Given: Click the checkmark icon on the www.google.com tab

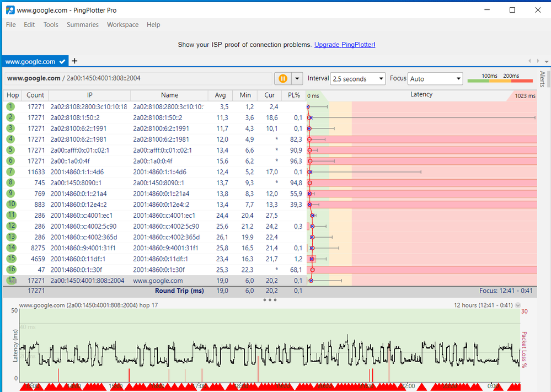Looking at the screenshot, I should click(x=62, y=61).
